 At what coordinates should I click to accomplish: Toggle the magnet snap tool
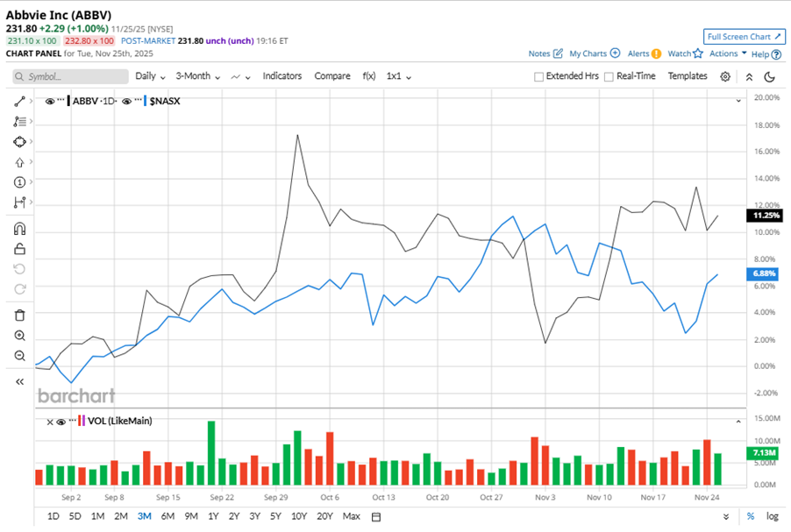[x=19, y=229]
